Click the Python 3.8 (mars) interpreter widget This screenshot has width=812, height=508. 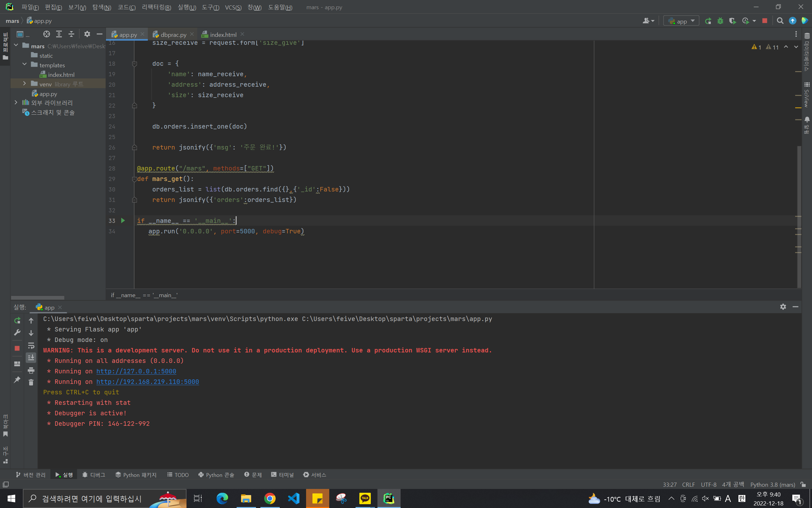click(772, 485)
